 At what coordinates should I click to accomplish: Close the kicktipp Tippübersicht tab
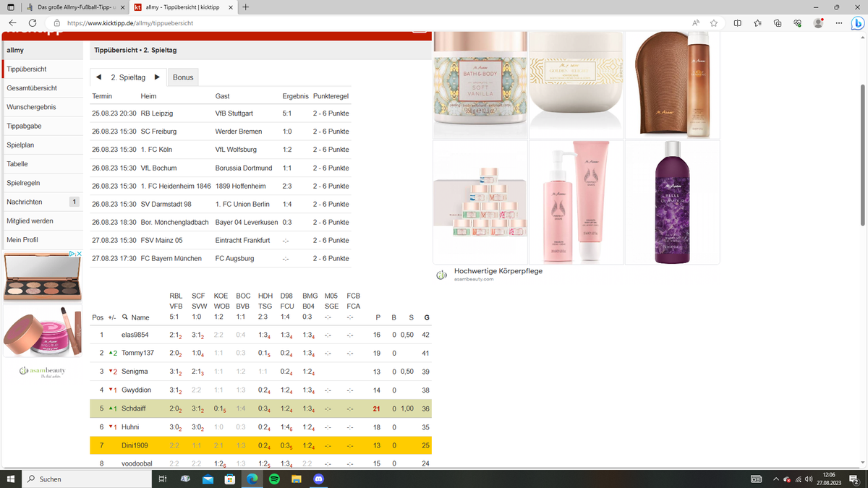[231, 7]
